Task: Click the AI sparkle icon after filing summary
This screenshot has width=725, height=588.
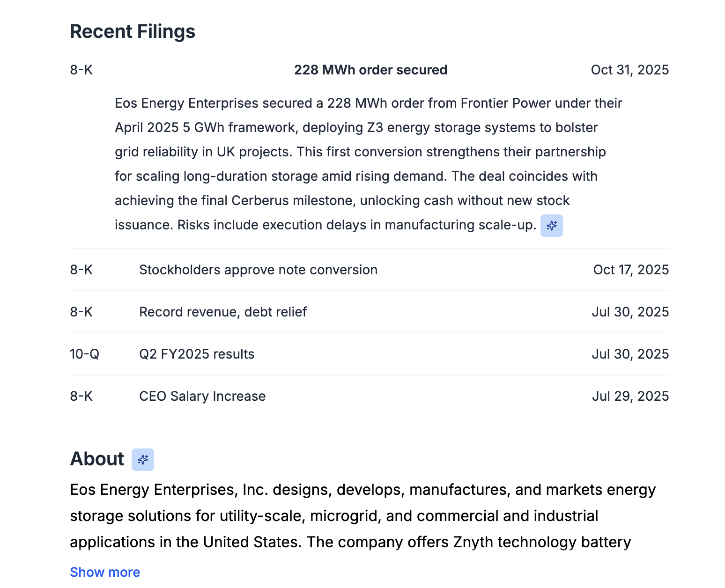Action: pyautogui.click(x=551, y=226)
